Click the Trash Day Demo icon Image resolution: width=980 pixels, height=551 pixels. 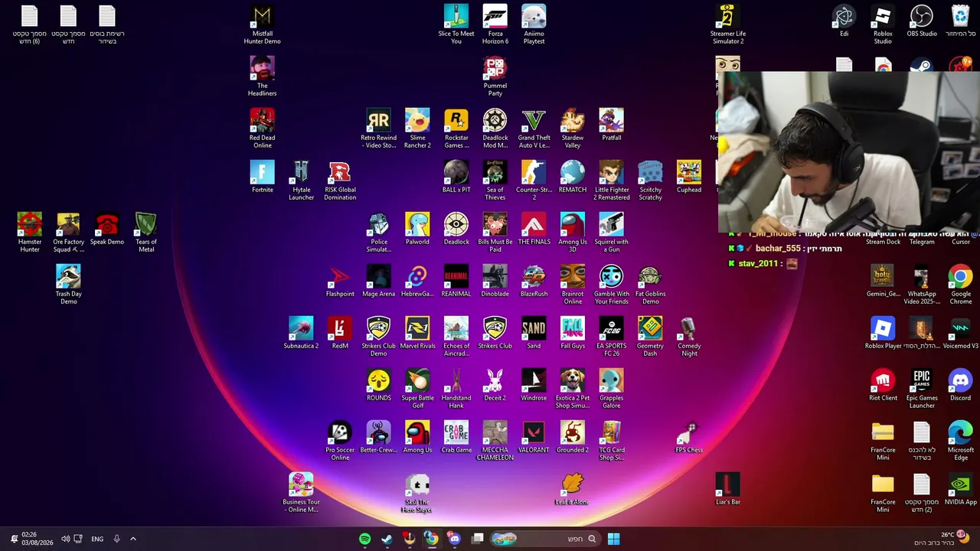point(68,285)
